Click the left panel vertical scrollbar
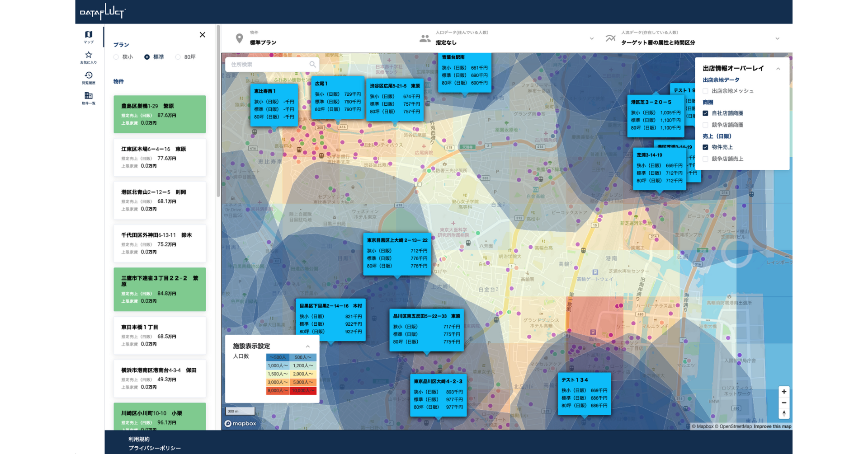 pyautogui.click(x=218, y=111)
